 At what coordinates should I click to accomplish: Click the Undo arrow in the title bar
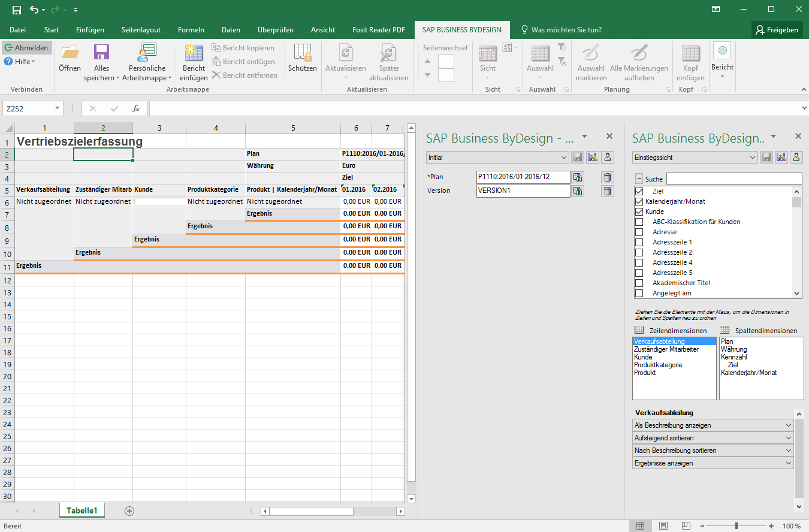pyautogui.click(x=34, y=10)
